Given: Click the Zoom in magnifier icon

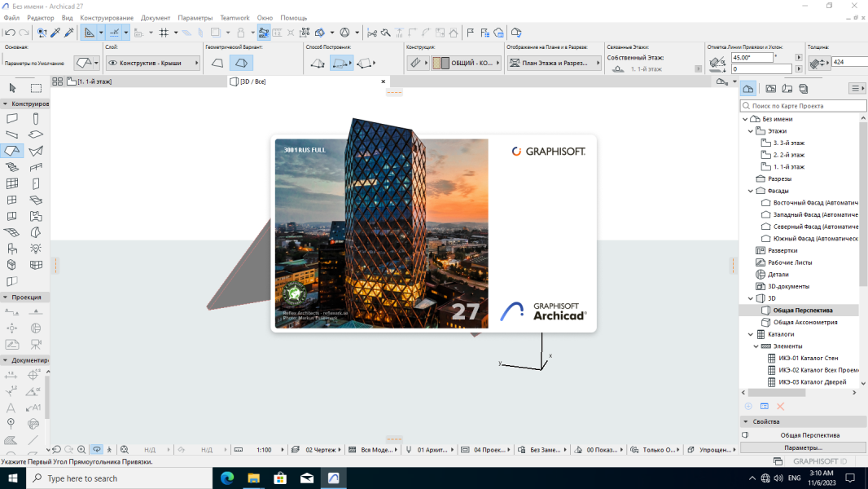Looking at the screenshot, I should pos(81,450).
